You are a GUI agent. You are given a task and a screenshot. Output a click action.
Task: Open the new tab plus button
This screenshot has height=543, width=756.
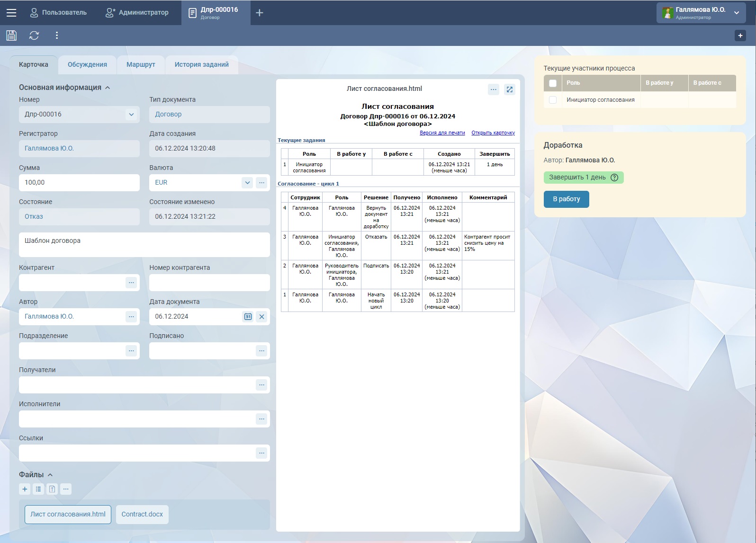pyautogui.click(x=260, y=13)
